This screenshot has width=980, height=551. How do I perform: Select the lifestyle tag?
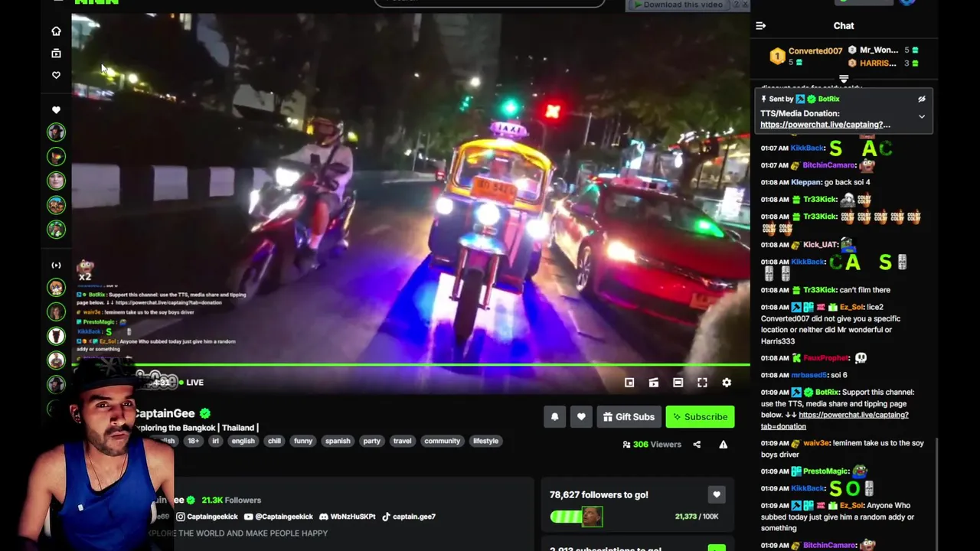[485, 441]
